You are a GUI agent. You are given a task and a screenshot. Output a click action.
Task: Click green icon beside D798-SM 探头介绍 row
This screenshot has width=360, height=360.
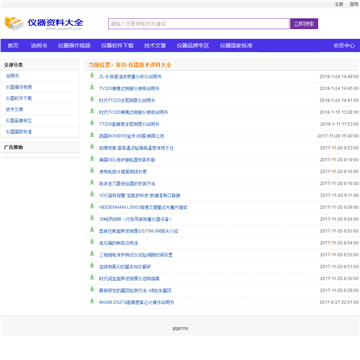pyautogui.click(x=92, y=230)
